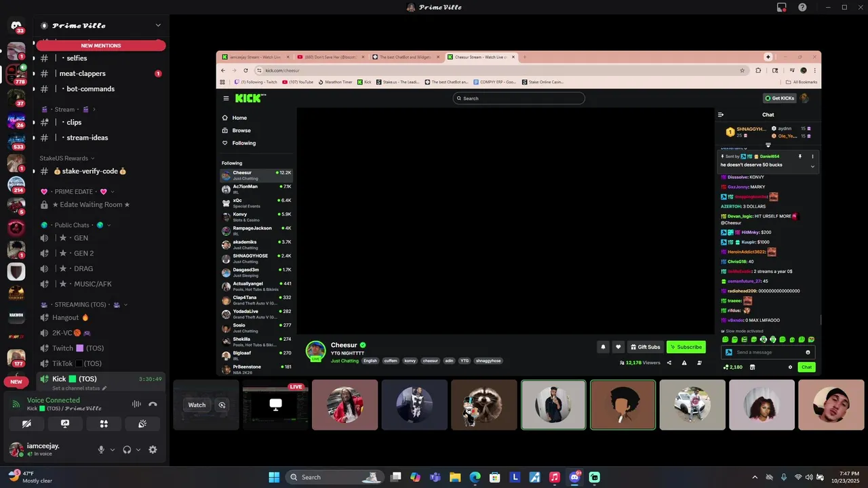
Task: Collapse Kick chat panel arrow icon
Action: click(x=721, y=115)
